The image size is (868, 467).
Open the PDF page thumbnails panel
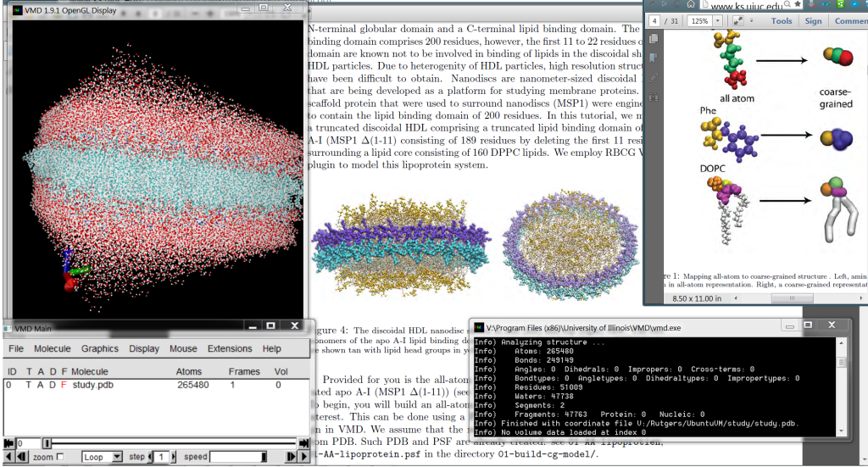653,39
